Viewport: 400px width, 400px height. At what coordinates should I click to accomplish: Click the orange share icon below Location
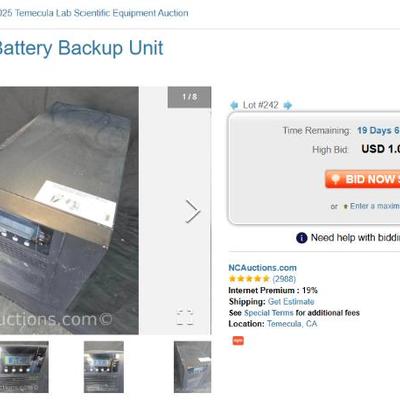point(238,341)
